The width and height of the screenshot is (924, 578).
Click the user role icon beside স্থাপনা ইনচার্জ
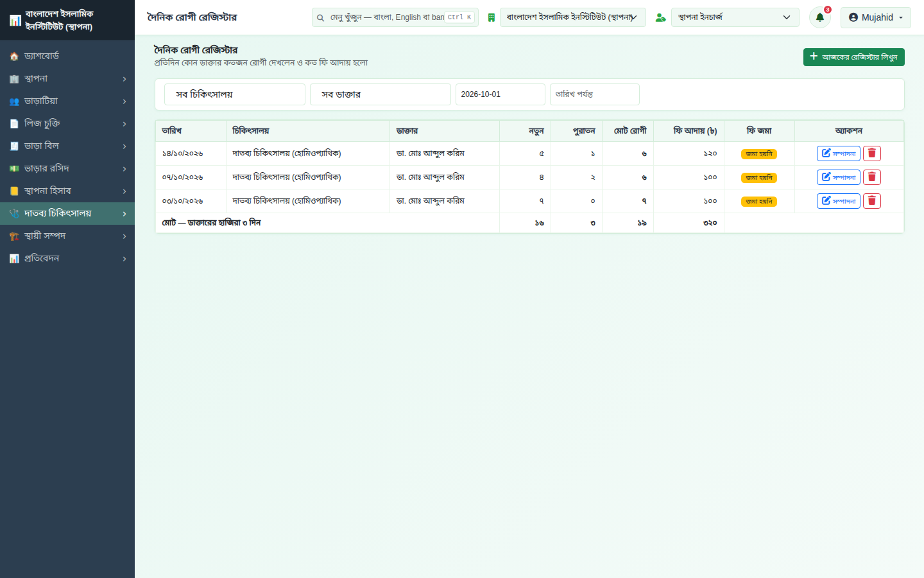click(660, 17)
